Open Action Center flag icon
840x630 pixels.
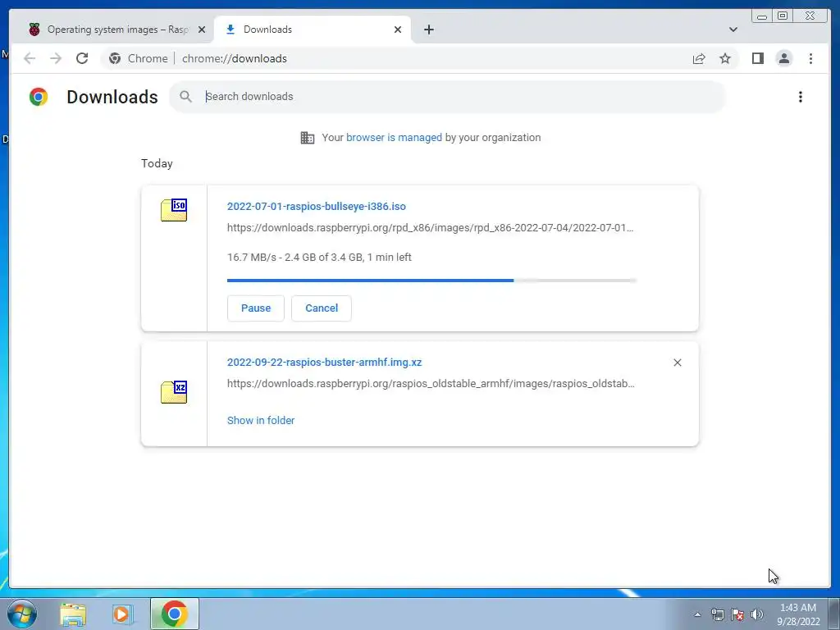737,614
